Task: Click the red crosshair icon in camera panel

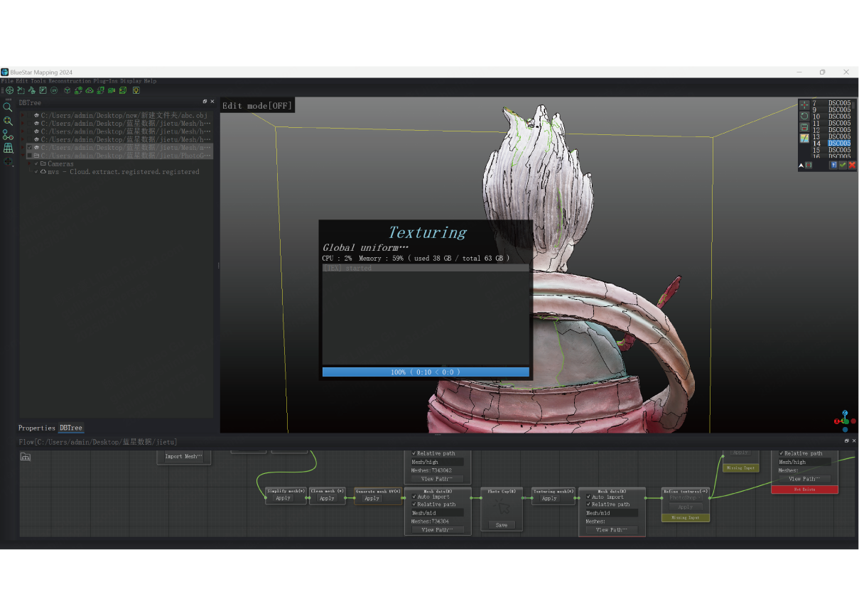Action: 804,104
